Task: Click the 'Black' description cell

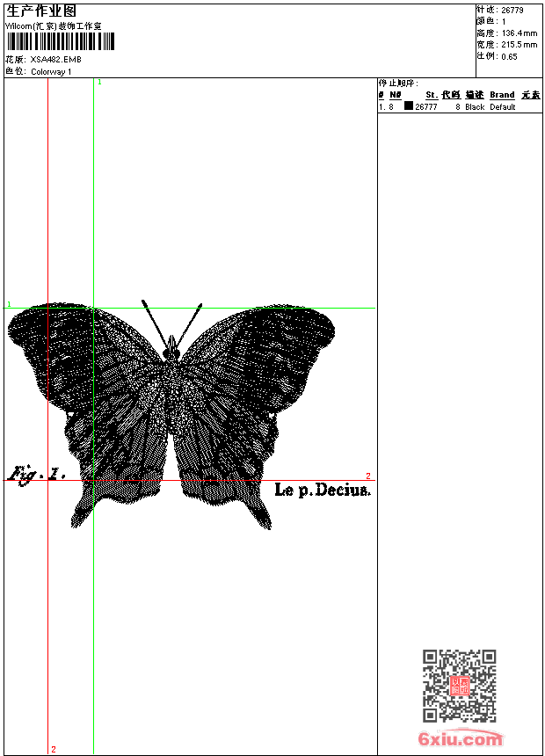Action: coord(475,107)
